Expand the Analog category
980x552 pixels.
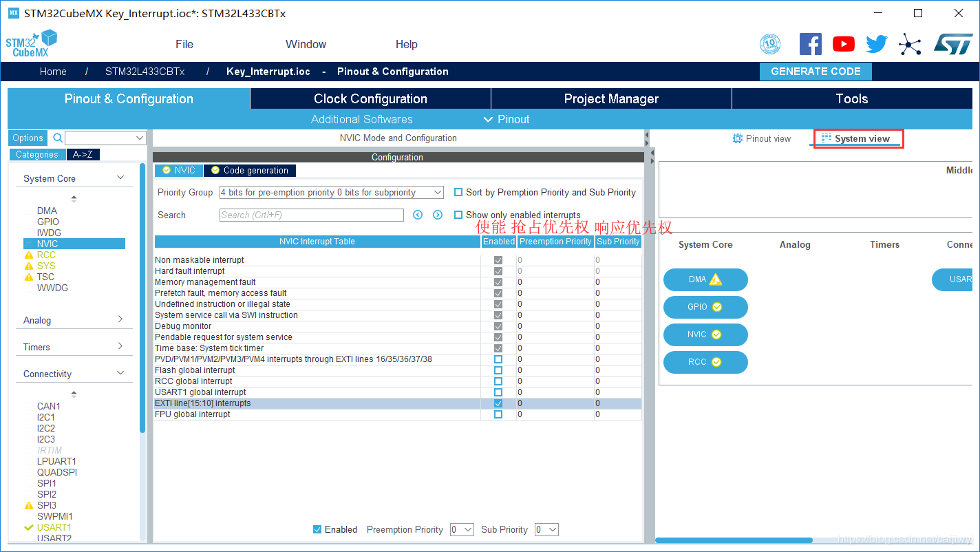click(x=72, y=320)
